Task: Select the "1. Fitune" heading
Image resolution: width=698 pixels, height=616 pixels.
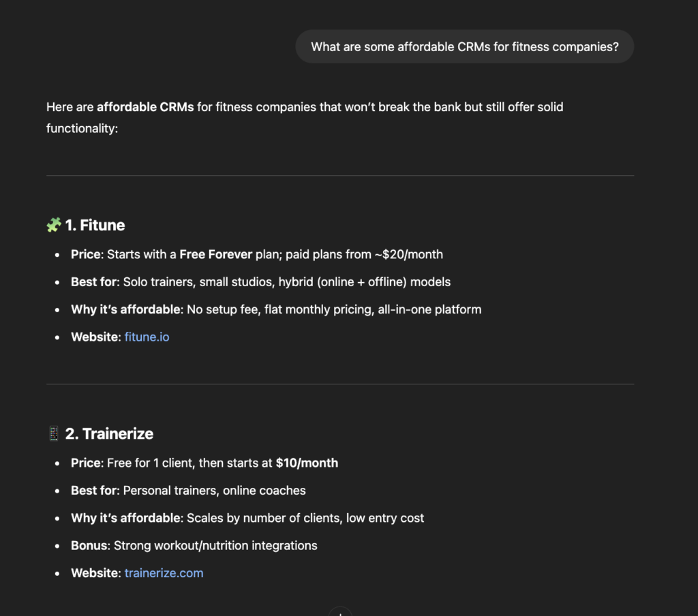Action: [95, 225]
